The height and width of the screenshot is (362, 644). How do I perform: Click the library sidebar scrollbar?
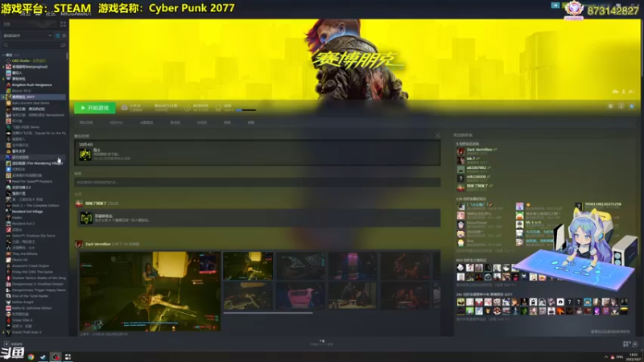(x=67, y=56)
